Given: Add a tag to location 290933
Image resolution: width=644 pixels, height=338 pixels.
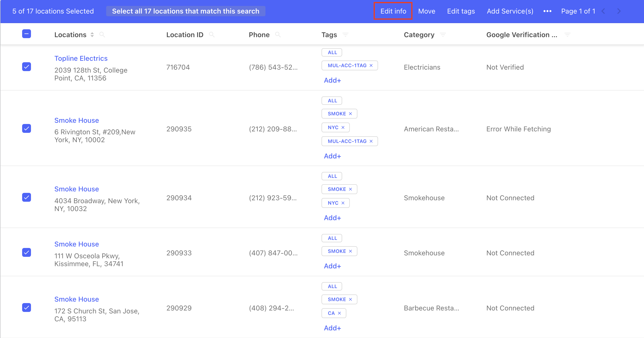Looking at the screenshot, I should click(x=332, y=266).
